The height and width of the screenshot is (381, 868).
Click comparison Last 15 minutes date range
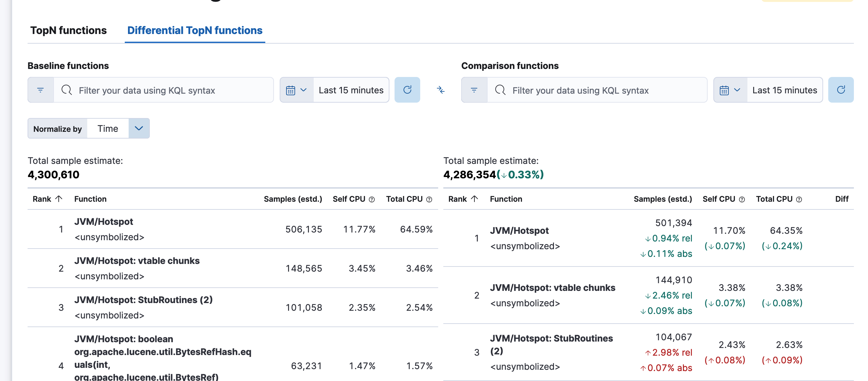tap(785, 90)
